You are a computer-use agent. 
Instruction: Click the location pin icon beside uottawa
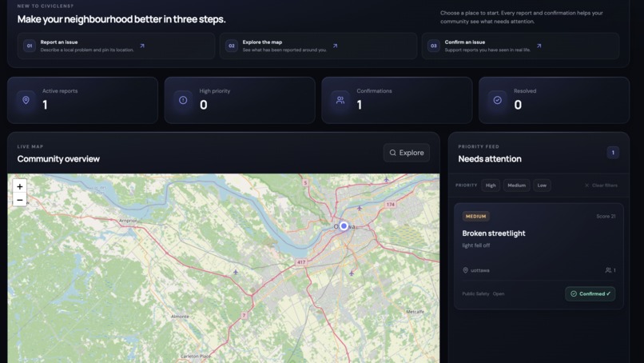(x=465, y=270)
